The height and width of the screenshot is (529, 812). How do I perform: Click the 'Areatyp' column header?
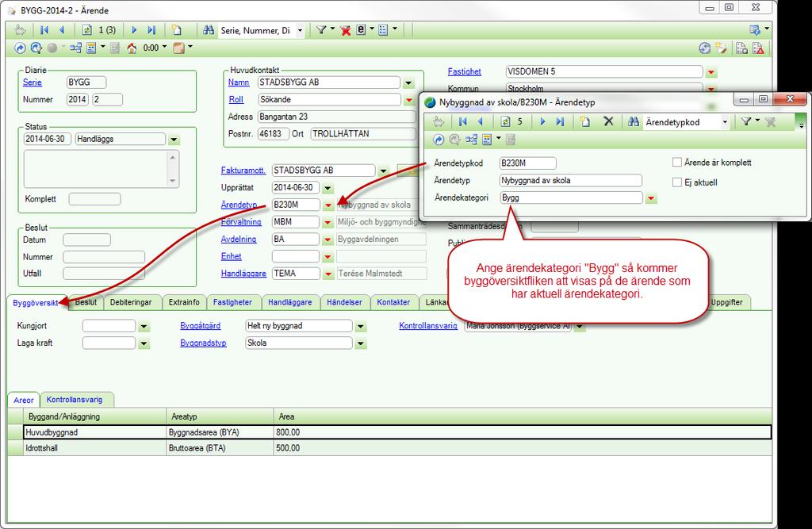220,416
